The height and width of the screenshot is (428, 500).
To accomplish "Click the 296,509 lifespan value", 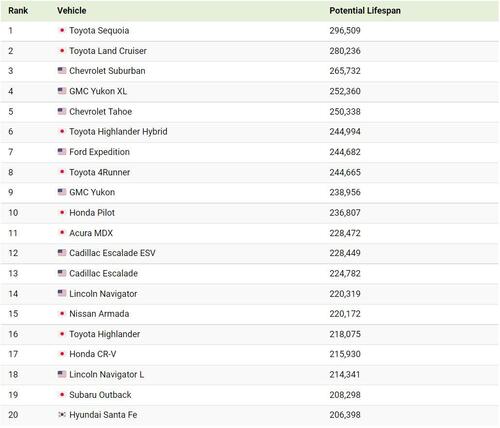I will click(345, 31).
